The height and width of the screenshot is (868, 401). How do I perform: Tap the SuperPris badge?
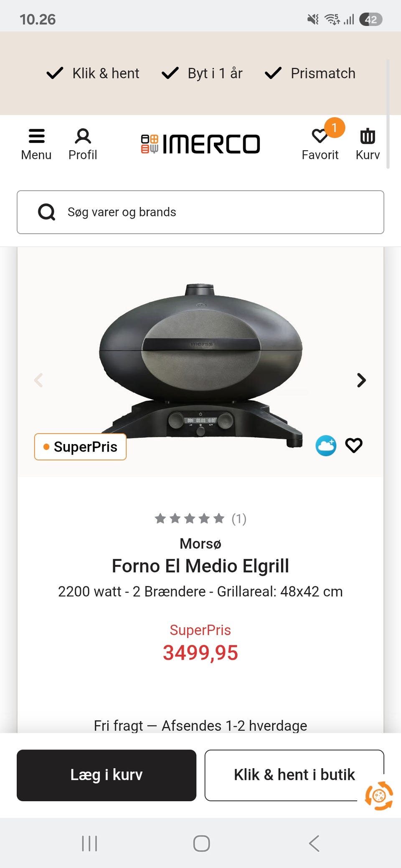pyautogui.click(x=80, y=447)
